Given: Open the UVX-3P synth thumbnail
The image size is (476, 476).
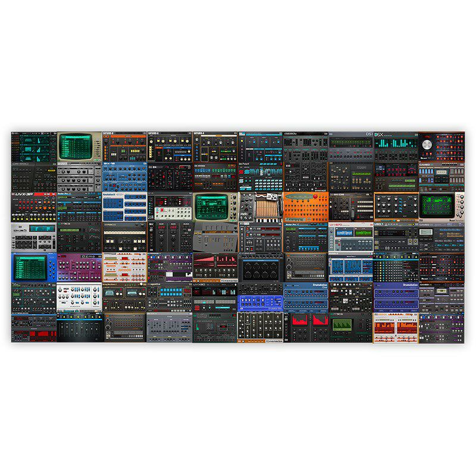Looking at the screenshot, I should (x=34, y=206).
